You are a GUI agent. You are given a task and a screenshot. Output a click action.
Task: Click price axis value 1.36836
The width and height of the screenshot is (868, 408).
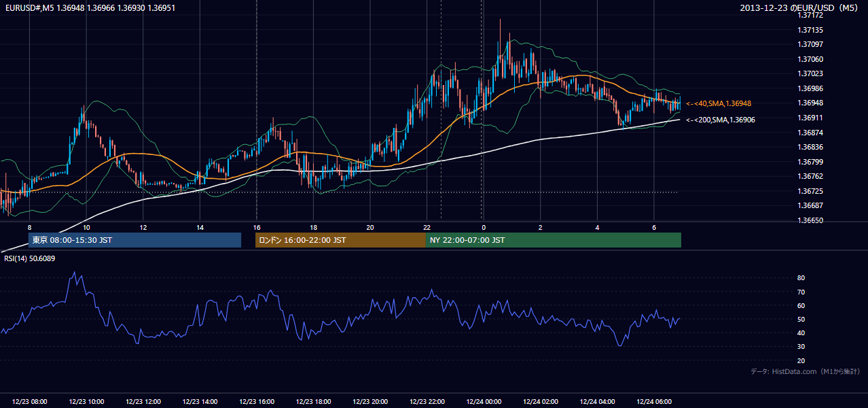810,147
